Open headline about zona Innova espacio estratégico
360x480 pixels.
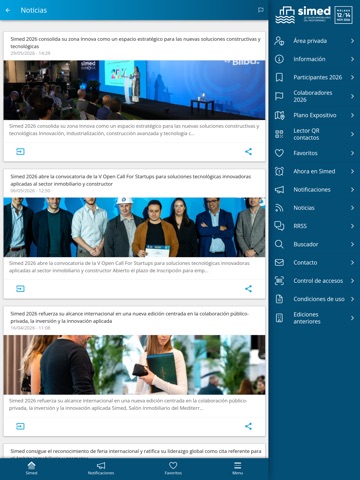coord(135,43)
